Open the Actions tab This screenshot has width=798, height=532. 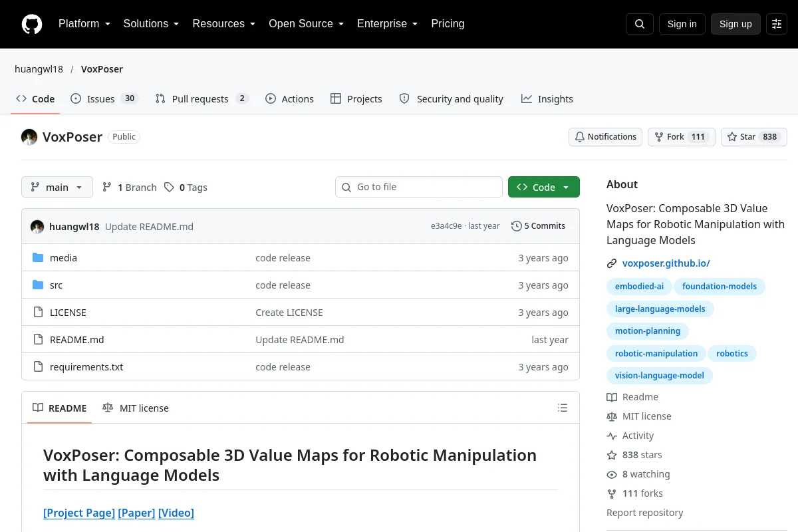pyautogui.click(x=289, y=99)
